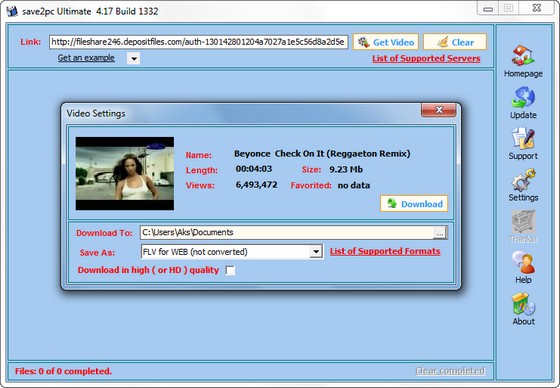
Task: Open List of Supported Formats link
Action: [x=385, y=251]
